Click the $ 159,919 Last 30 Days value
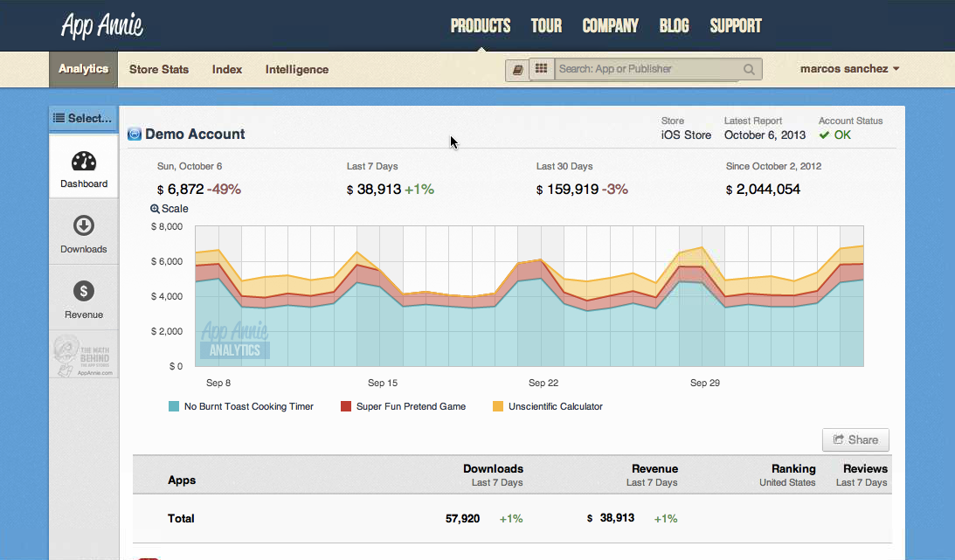The image size is (955, 560). (x=568, y=190)
